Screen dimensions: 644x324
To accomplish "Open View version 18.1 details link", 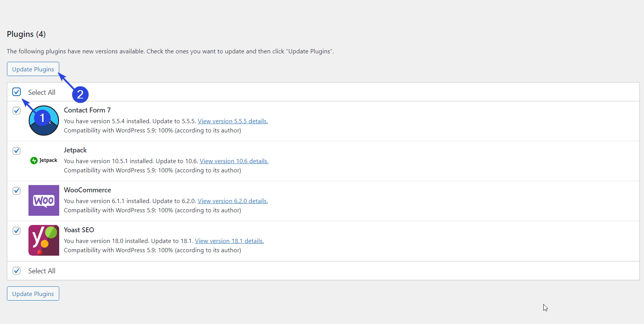I will tap(229, 241).
